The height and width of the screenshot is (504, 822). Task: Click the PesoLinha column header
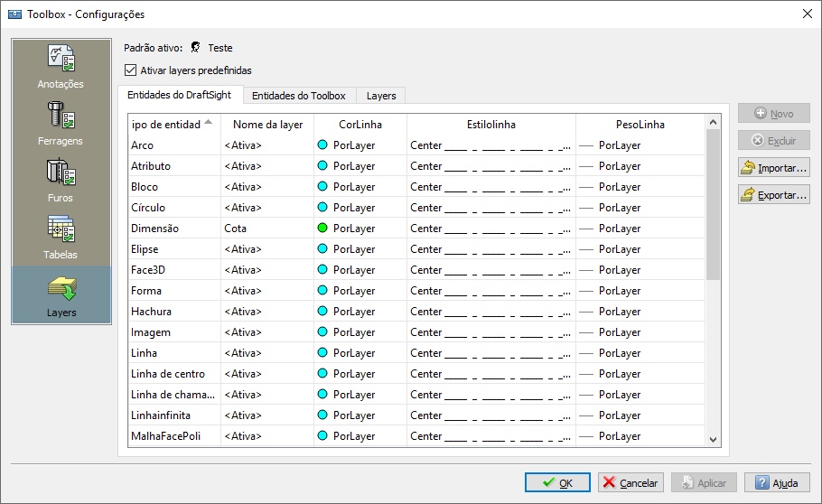coord(640,125)
